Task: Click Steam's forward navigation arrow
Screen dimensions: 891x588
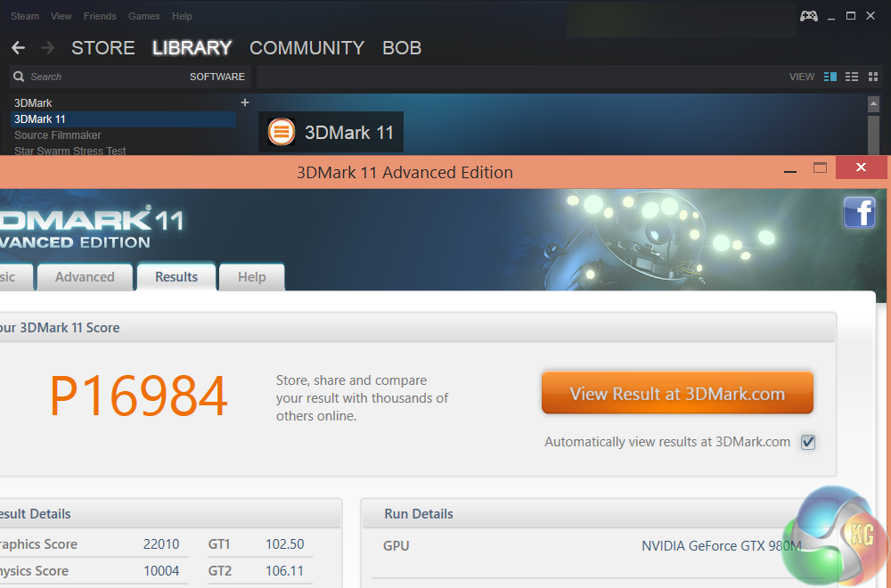Action: coord(48,48)
